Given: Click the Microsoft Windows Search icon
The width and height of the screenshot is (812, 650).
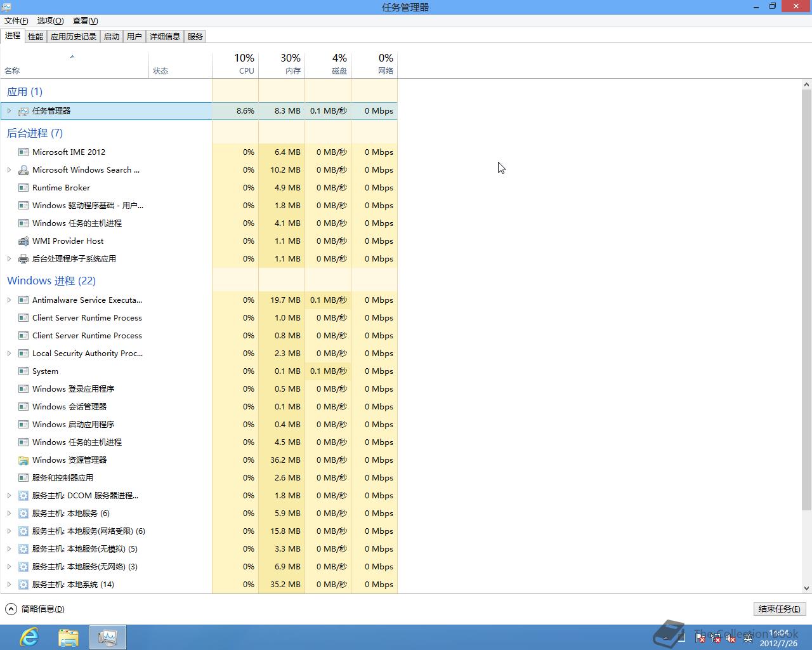Looking at the screenshot, I should [23, 170].
